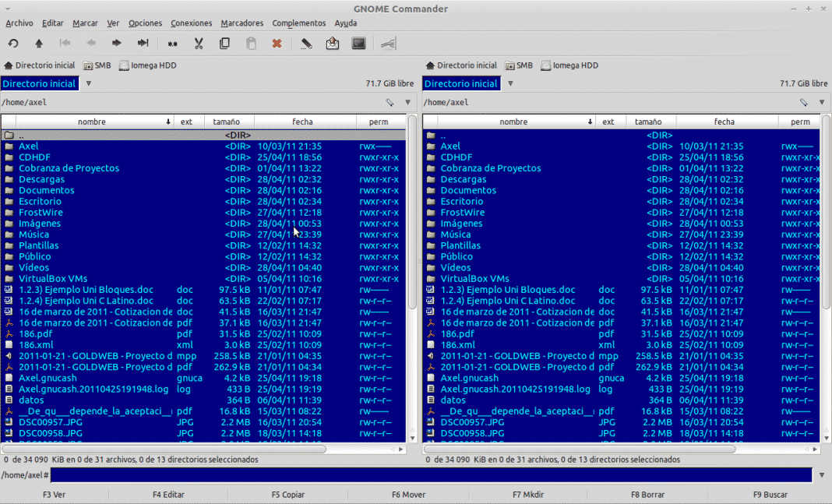Refresh the file list with the reload icon
Screen dimensions: 832x504
pyautogui.click(x=13, y=44)
